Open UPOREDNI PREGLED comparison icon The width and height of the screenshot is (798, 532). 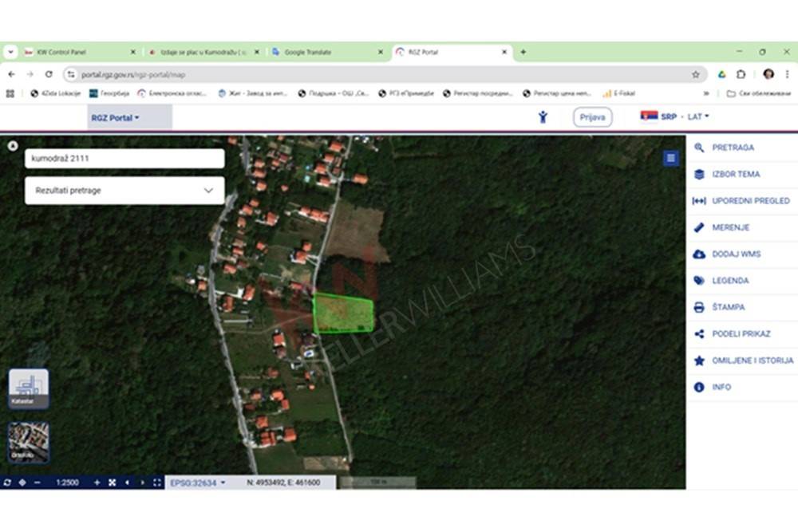[699, 201]
